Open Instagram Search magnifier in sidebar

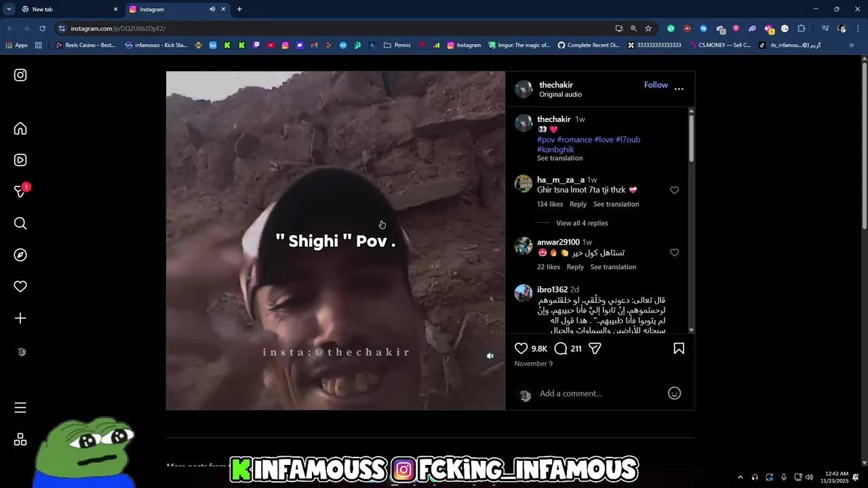click(20, 223)
